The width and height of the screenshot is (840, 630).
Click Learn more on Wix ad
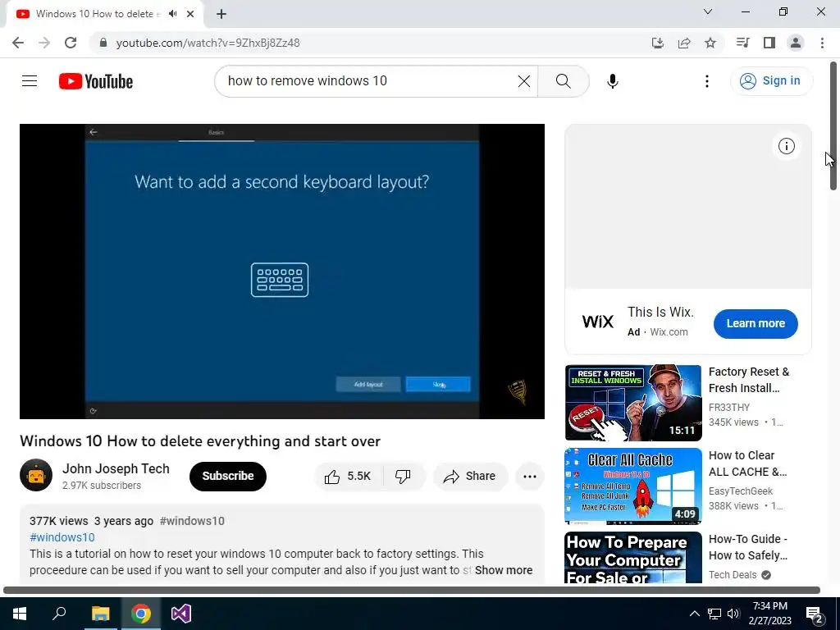pyautogui.click(x=756, y=323)
